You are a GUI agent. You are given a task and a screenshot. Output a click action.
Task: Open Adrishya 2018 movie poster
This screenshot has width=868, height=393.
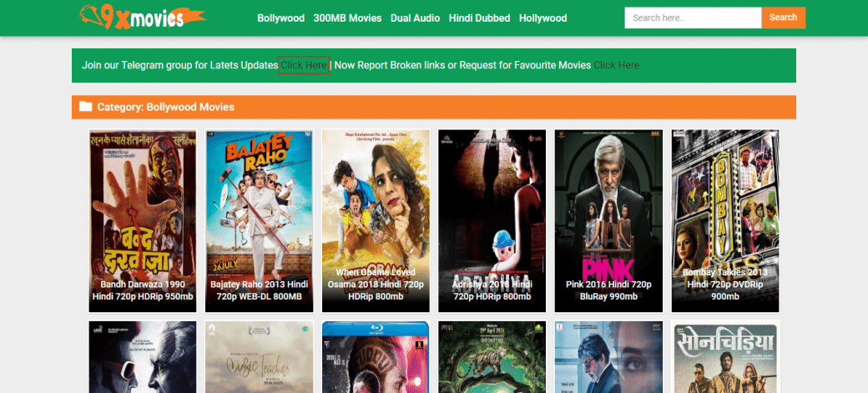click(492, 221)
